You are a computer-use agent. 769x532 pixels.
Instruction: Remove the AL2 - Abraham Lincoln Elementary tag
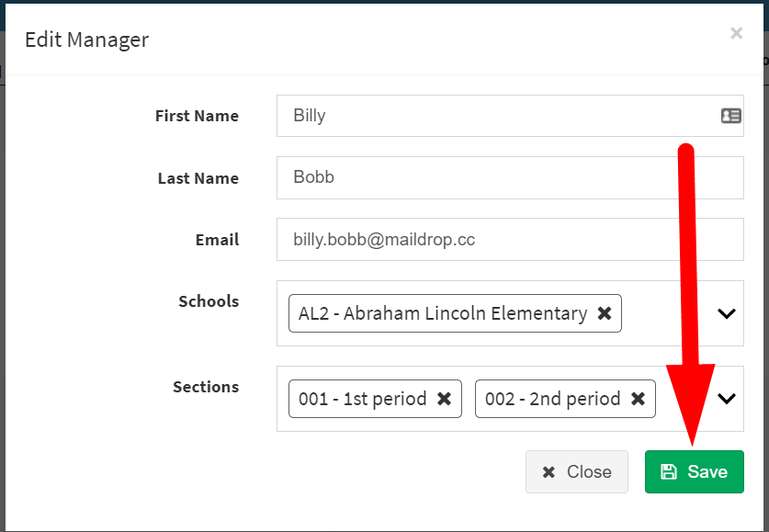pos(605,313)
